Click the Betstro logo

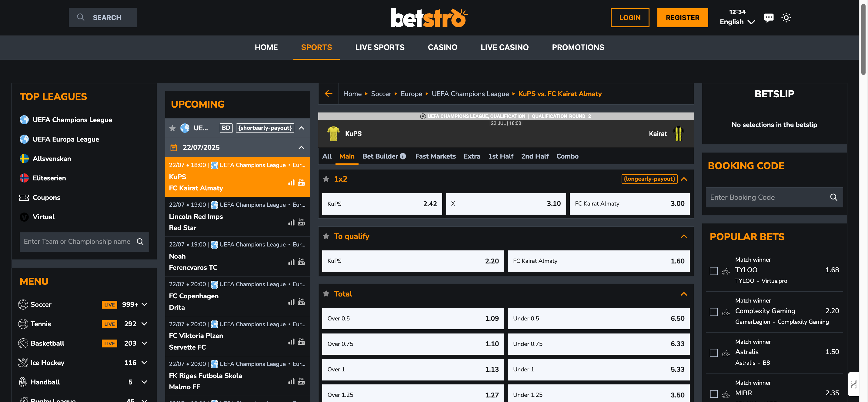[x=429, y=18]
